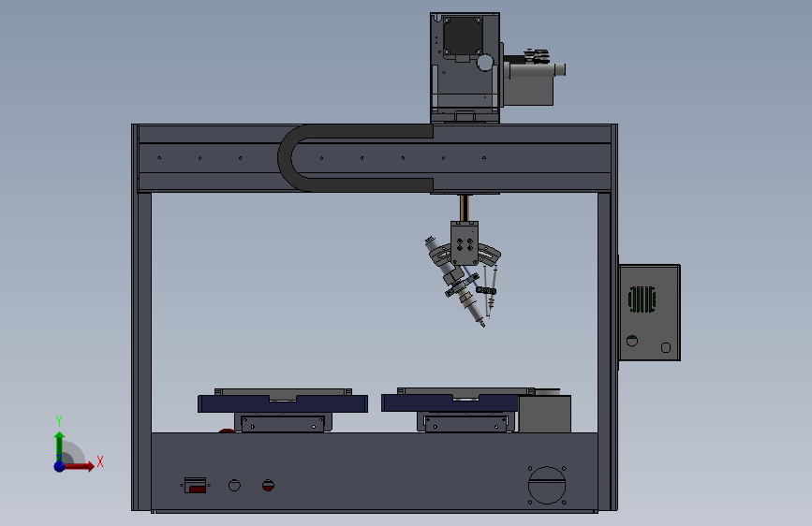Image resolution: width=812 pixels, height=526 pixels.
Task: Select the slide base under the right tray
Action: (466, 422)
